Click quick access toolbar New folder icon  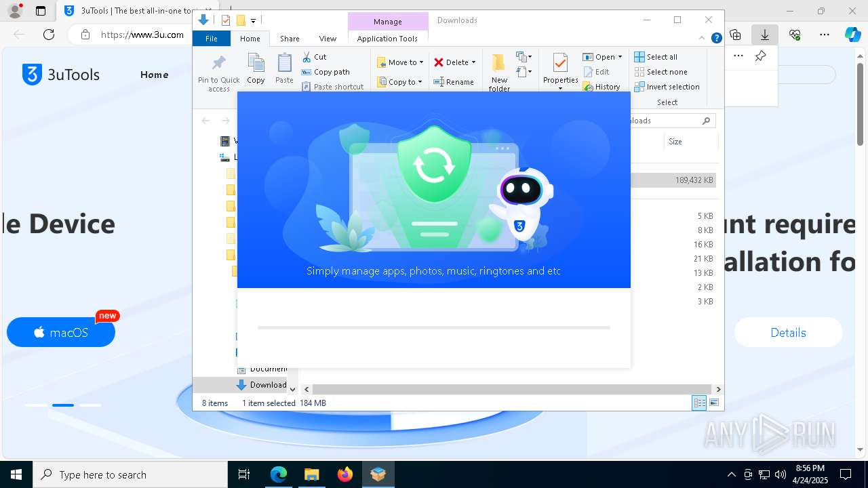tap(241, 20)
